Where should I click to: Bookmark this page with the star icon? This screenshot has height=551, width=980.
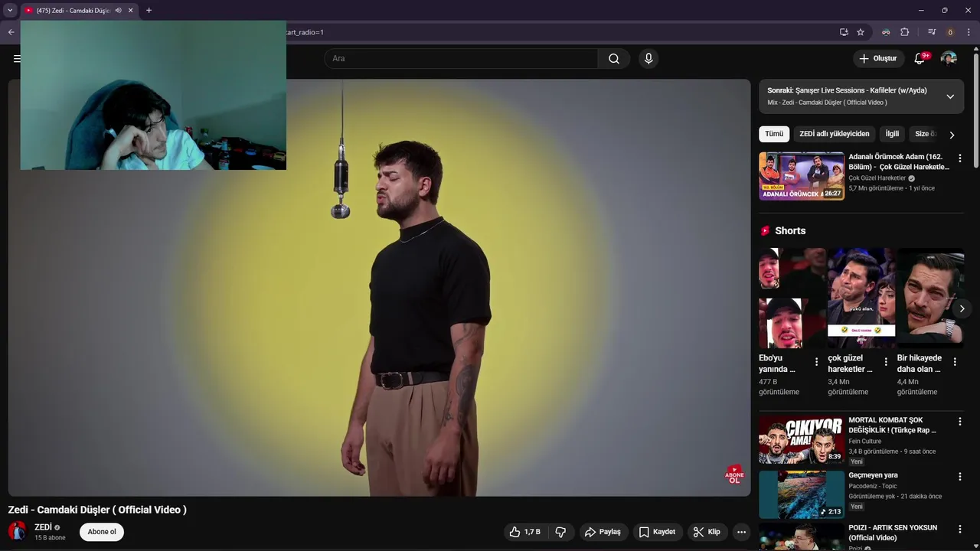861,32
